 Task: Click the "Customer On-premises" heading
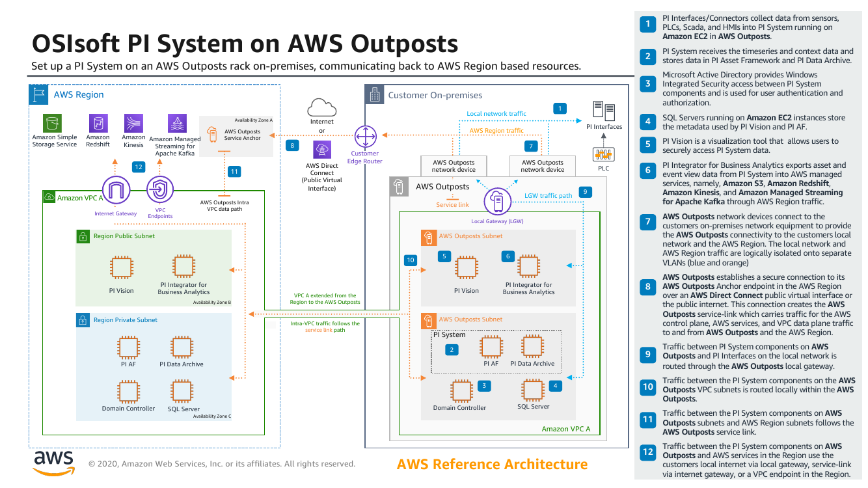pyautogui.click(x=435, y=95)
